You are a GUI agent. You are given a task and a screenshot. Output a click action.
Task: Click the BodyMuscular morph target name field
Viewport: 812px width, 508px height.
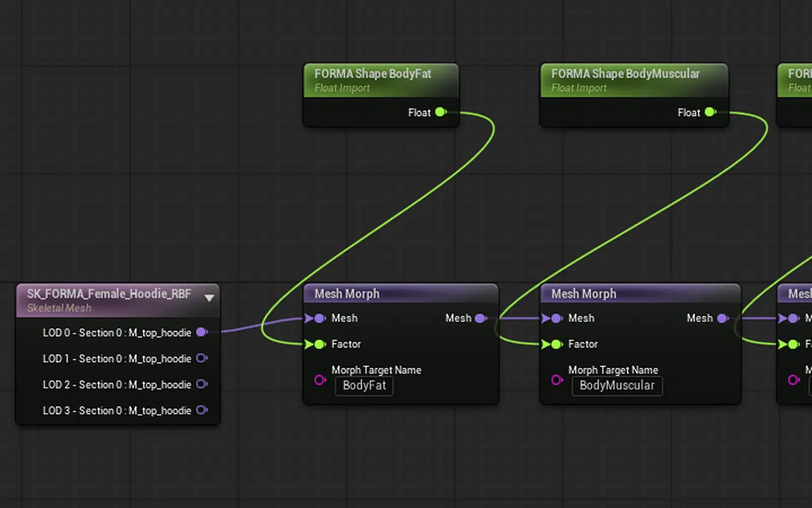click(x=617, y=386)
